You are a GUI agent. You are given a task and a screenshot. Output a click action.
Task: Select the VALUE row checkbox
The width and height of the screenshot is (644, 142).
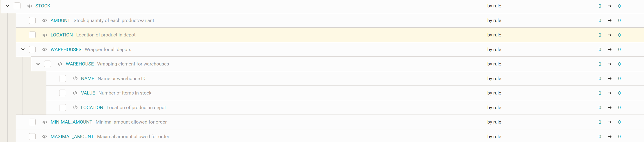tap(62, 93)
